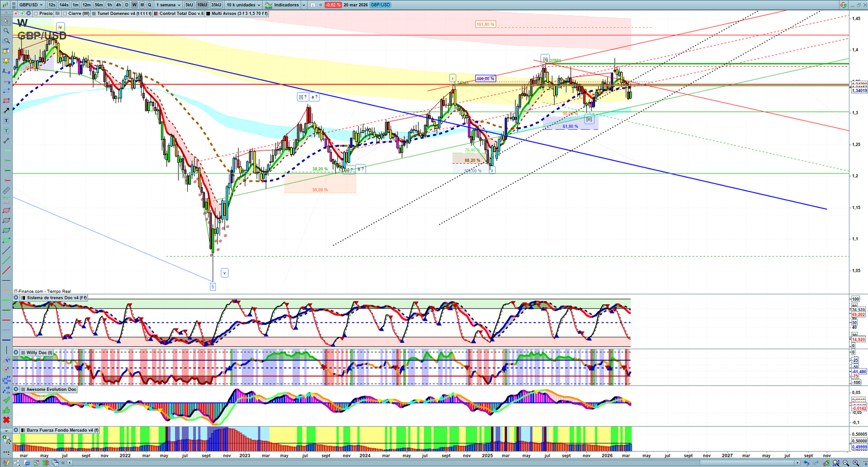Image resolution: width=868 pixels, height=467 pixels.
Task: Select the red diagonal line tool
Action: (x=6, y=271)
